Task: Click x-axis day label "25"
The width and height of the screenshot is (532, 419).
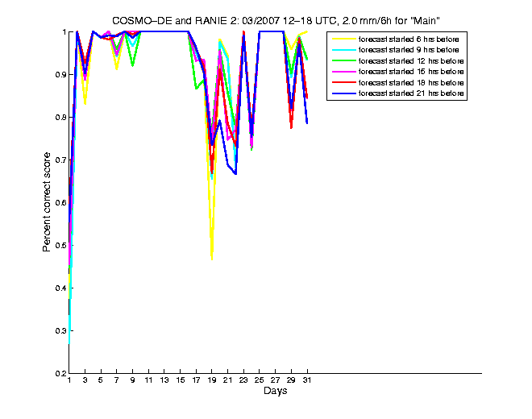Action: pyautogui.click(x=260, y=380)
